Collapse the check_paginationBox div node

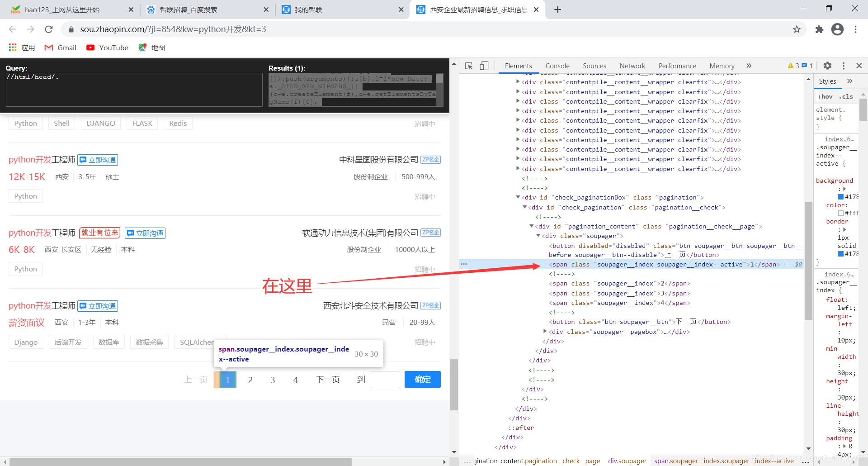tap(518, 197)
